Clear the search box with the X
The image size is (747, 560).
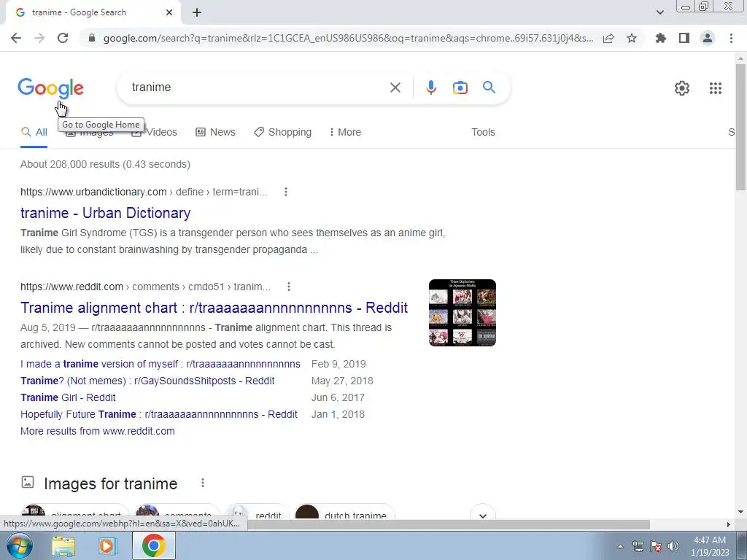coord(395,87)
